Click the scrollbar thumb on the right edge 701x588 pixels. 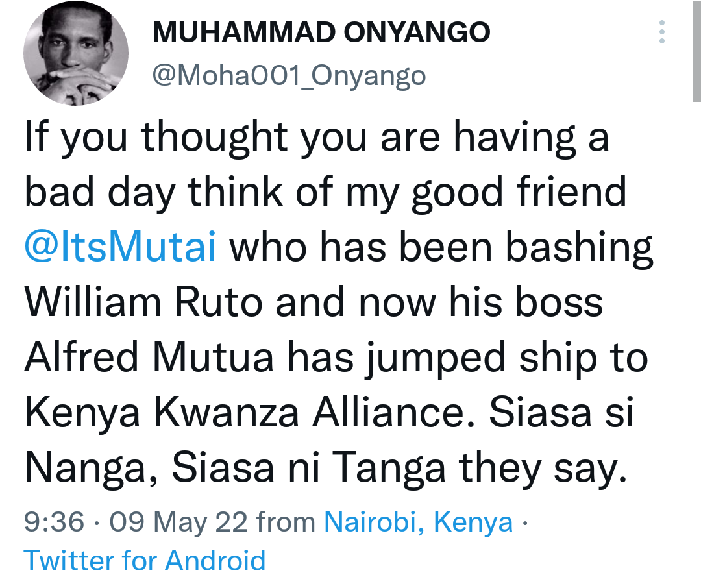(x=696, y=51)
